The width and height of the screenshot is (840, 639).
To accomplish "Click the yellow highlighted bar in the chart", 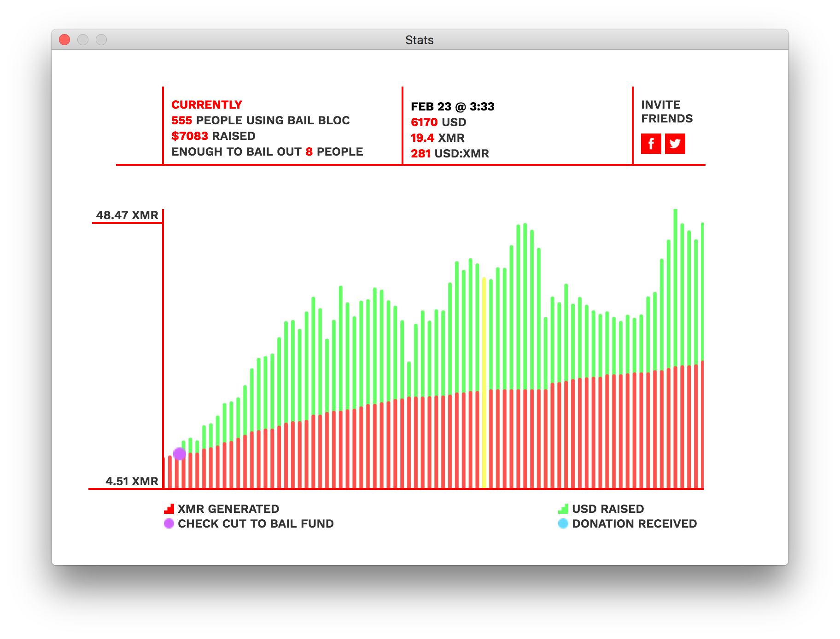I will (x=484, y=382).
